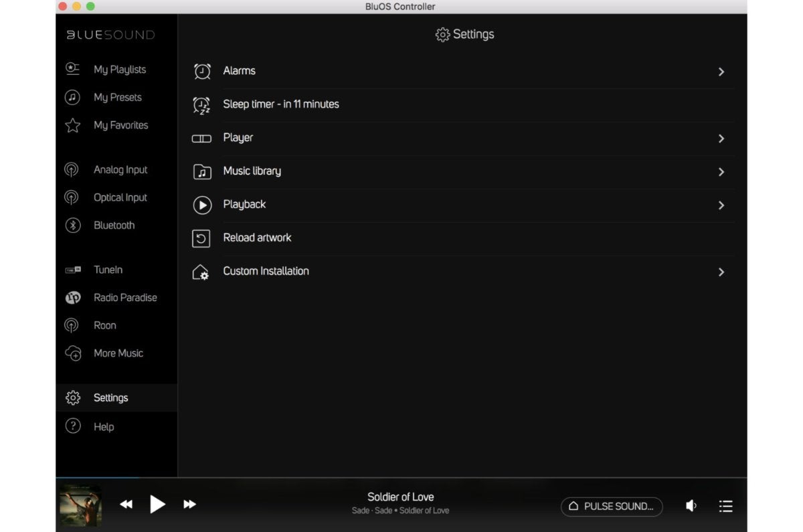Go to My Favorites
Viewport: 803px width, 532px height.
point(121,125)
